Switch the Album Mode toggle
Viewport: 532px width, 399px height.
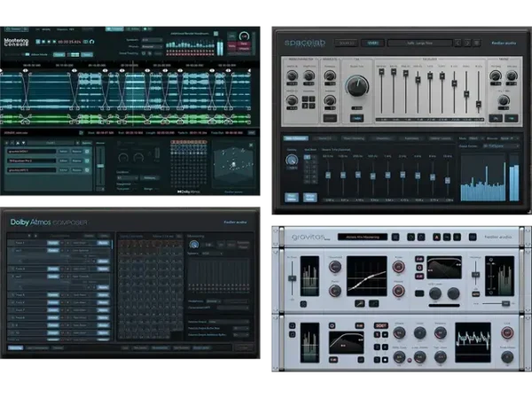point(27,54)
